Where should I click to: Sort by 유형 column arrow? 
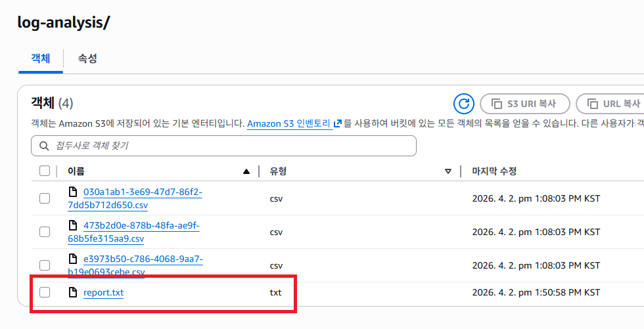click(448, 171)
